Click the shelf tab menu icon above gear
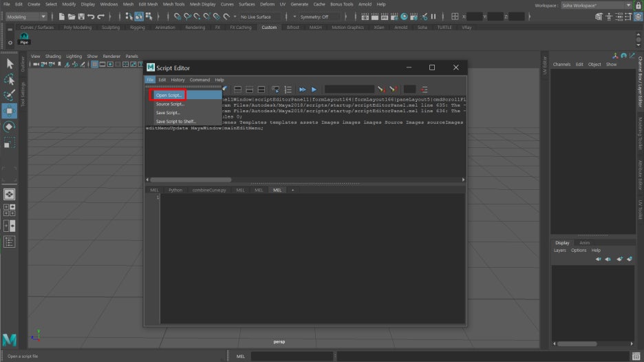The height and width of the screenshot is (362, 644). click(x=10, y=30)
